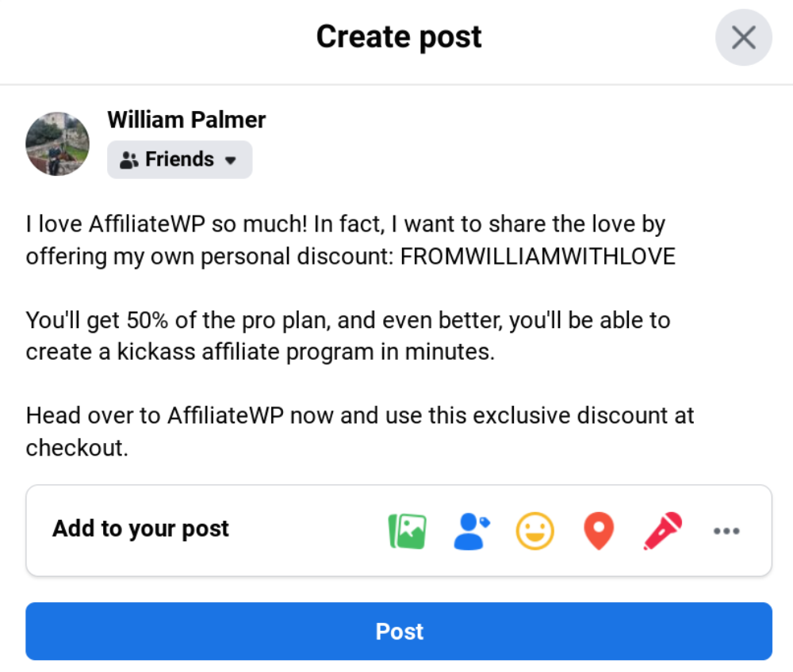Click the "Create post" heading
The height and width of the screenshot is (672, 793).
[399, 37]
